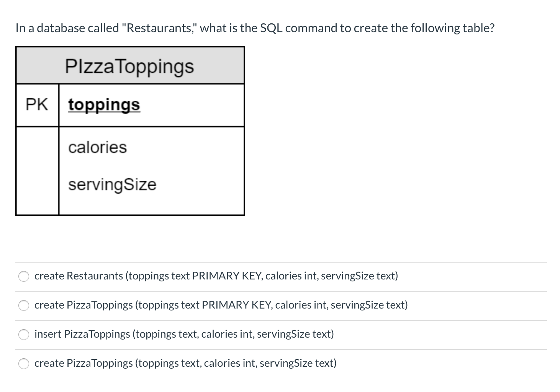Click the second answer's text label

[221, 305]
